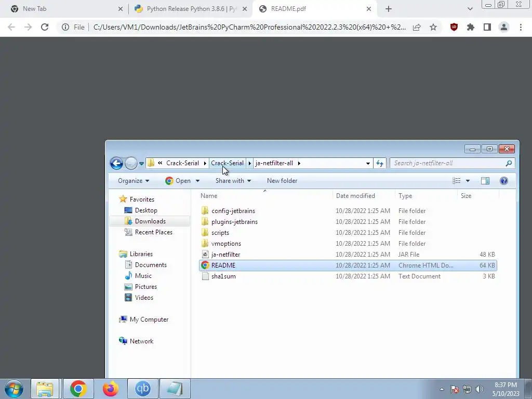The width and height of the screenshot is (532, 399).
Task: Open the Chrome three-dot menu
Action: [521, 27]
